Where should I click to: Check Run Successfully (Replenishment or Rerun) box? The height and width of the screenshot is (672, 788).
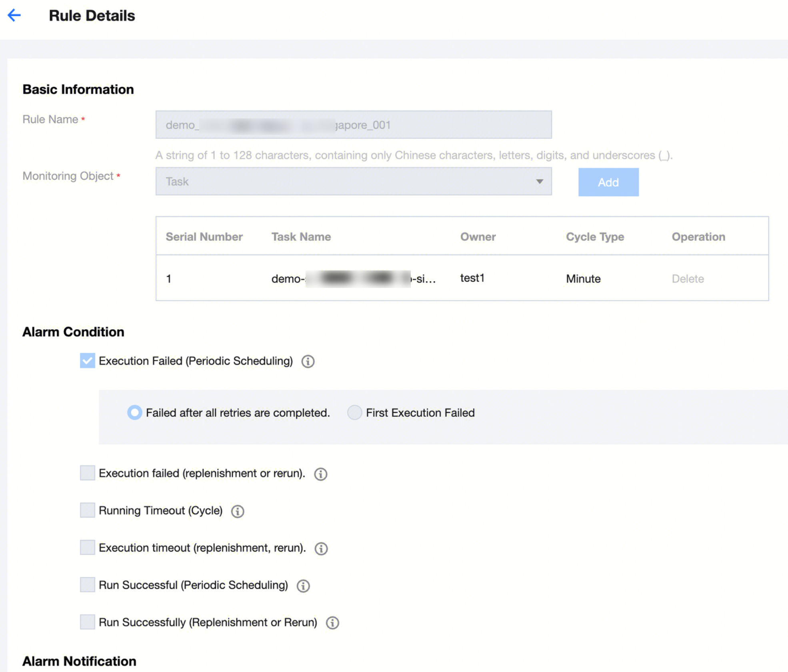[x=87, y=622]
